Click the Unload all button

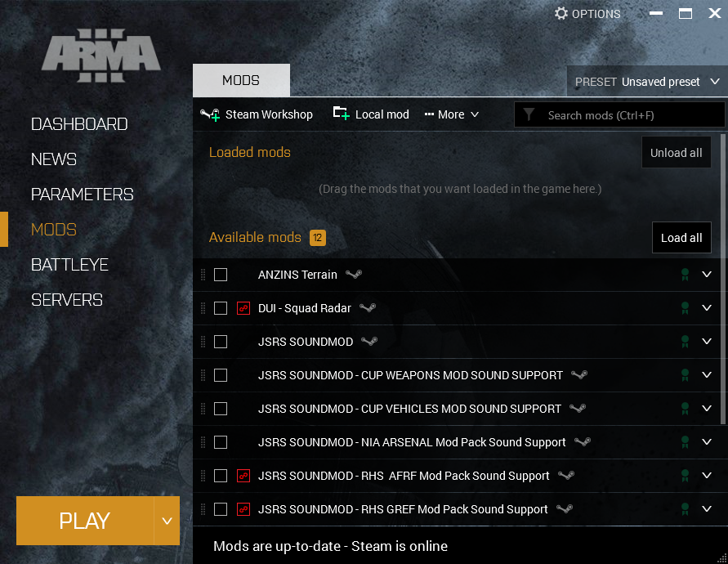point(676,152)
